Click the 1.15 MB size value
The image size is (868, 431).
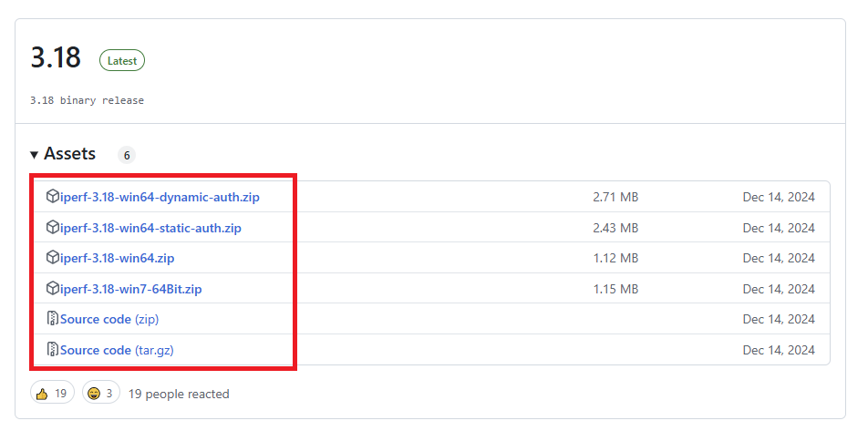click(x=615, y=289)
